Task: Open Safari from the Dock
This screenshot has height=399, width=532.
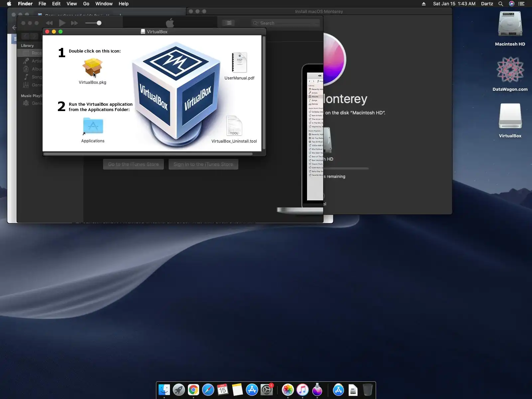Action: coord(208,390)
